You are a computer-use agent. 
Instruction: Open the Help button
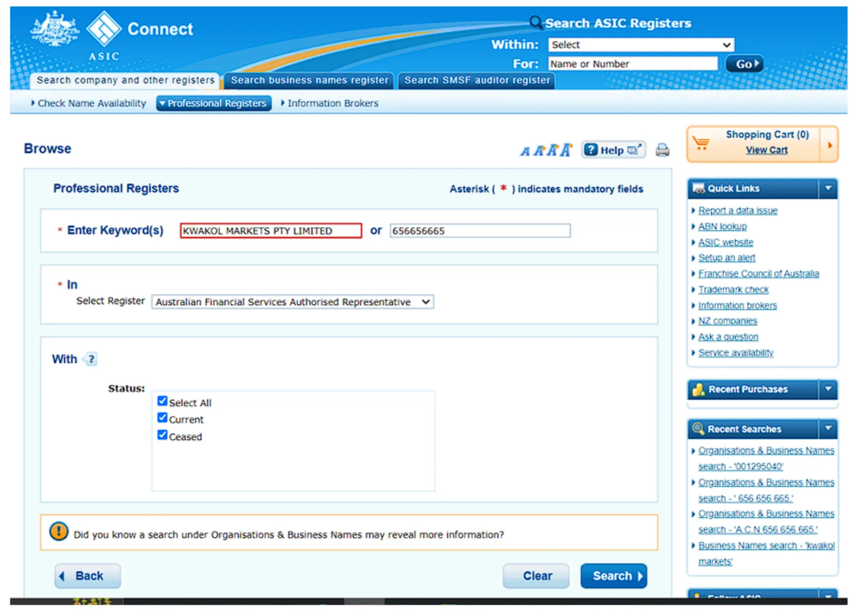pyautogui.click(x=614, y=150)
